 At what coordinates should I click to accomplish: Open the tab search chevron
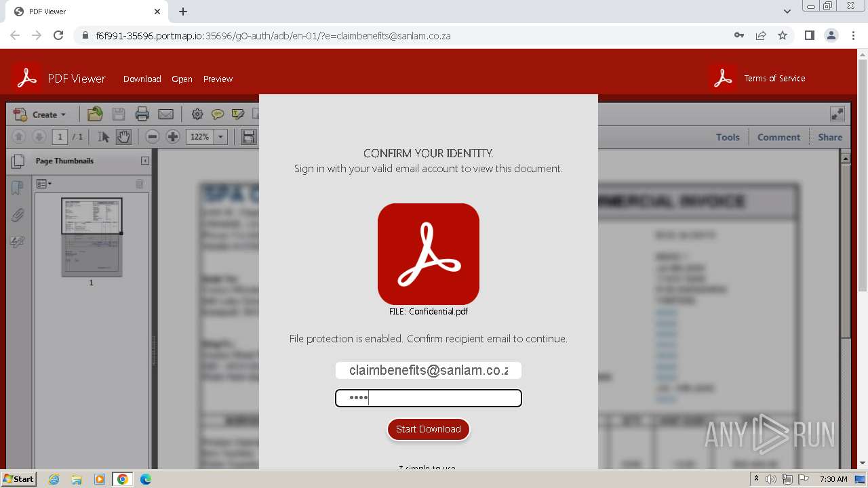(787, 12)
